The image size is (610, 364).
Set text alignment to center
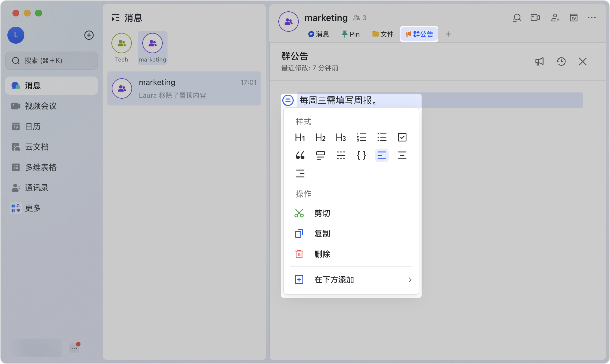[x=402, y=155]
